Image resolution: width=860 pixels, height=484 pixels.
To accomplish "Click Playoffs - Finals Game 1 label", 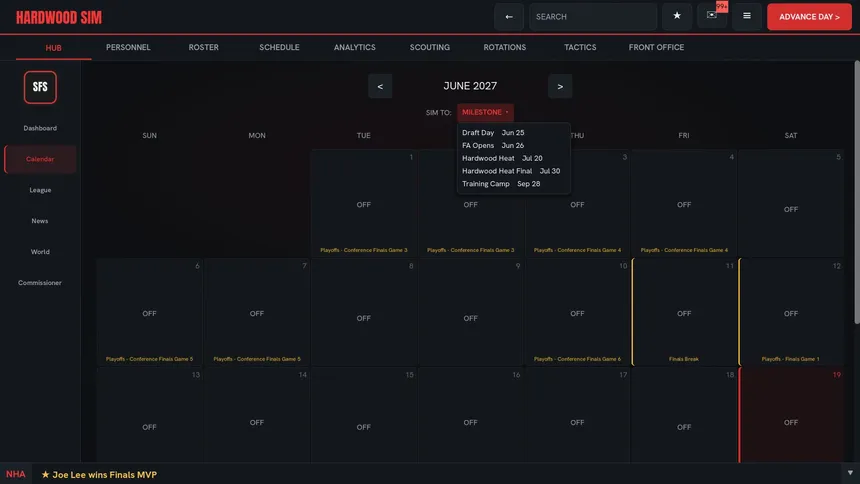I will [x=790, y=359].
